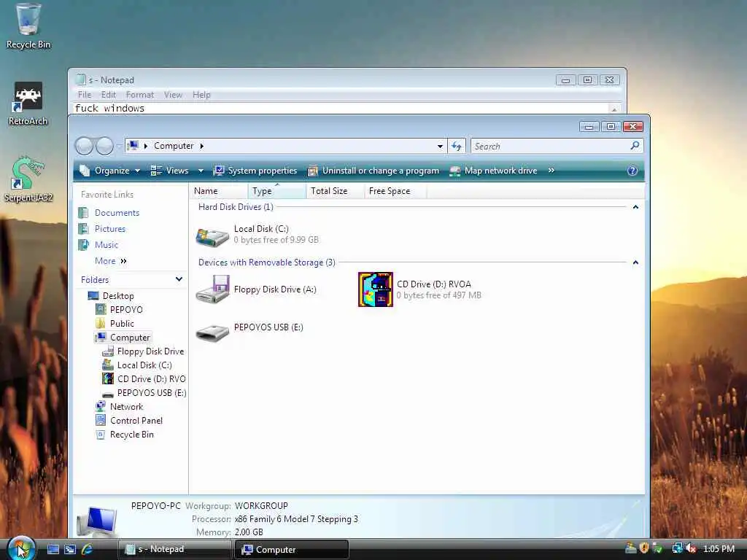Viewport: 747px width, 560px height.
Task: Click the security shield tray icon
Action: tap(644, 548)
